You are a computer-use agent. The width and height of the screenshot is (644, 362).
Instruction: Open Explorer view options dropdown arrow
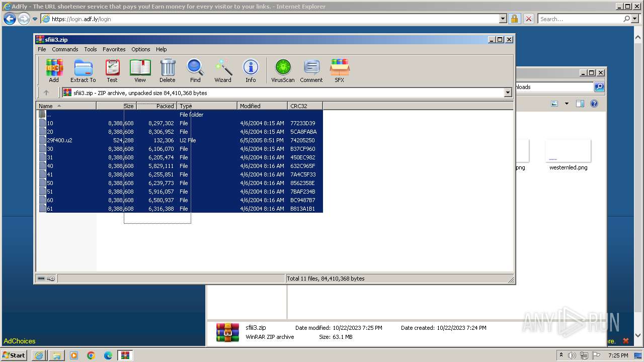click(x=567, y=104)
